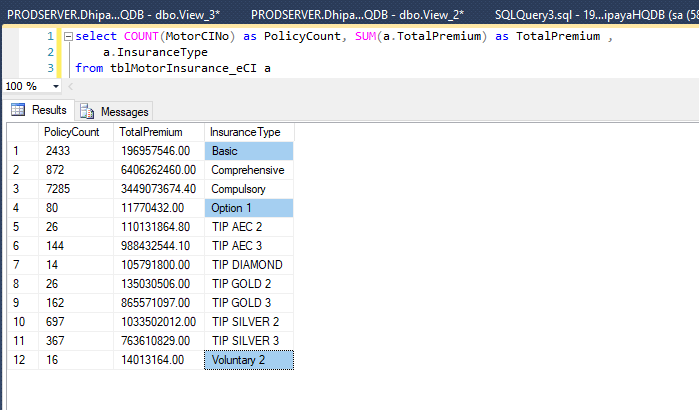Click the horizontal scroll left arrow
This screenshot has height=410, width=699.
point(70,86)
